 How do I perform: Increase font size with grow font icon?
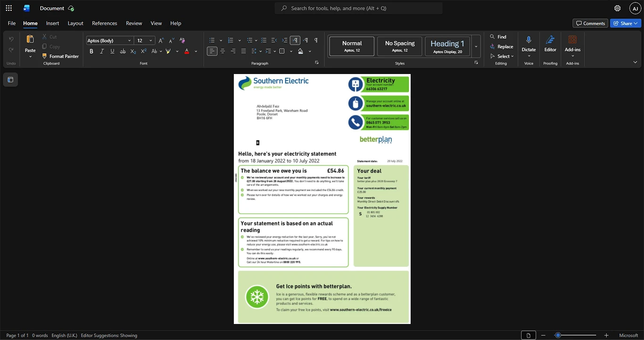161,41
